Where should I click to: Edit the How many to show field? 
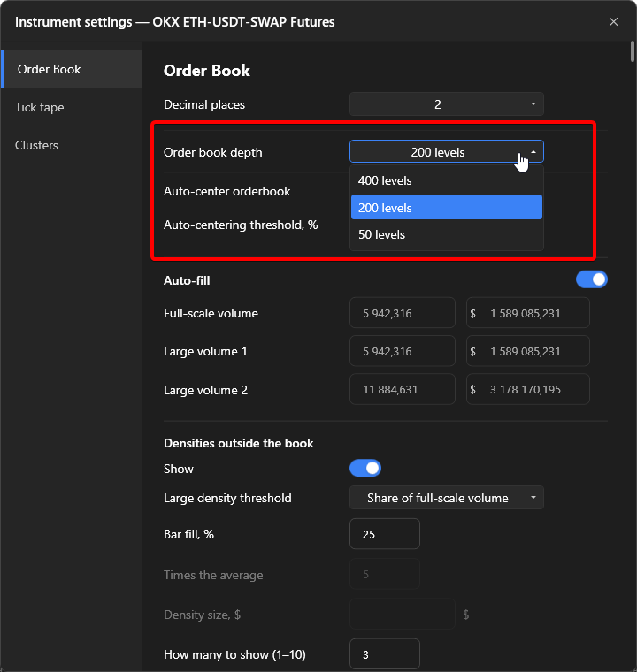(385, 654)
